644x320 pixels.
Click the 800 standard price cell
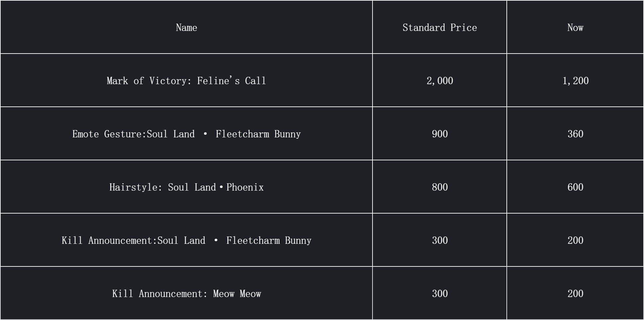click(x=439, y=187)
